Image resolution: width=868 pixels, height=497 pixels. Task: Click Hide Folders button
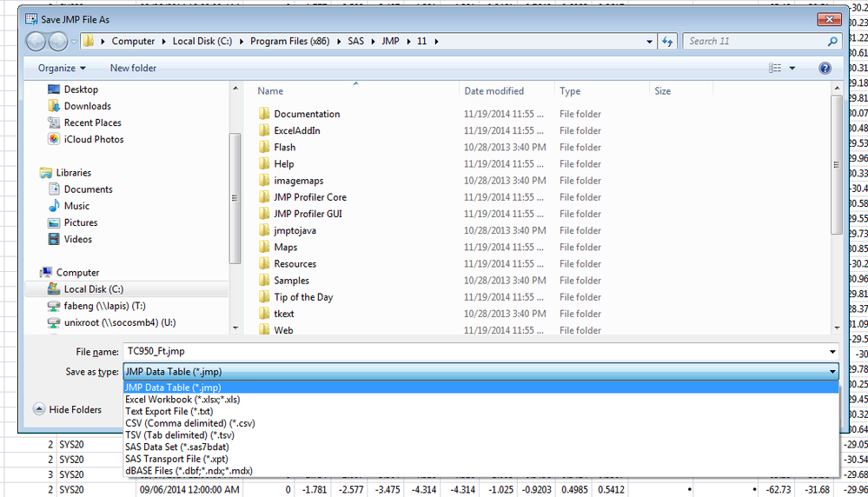[68, 409]
